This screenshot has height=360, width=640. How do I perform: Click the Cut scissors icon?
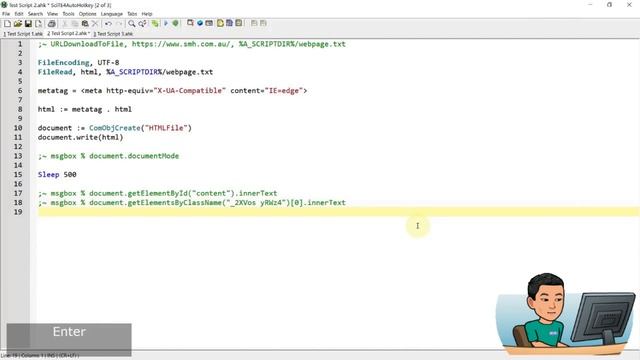click(x=64, y=24)
